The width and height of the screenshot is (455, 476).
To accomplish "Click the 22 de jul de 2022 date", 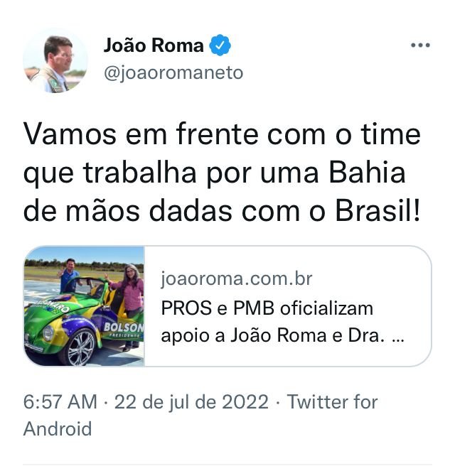I will (191, 402).
